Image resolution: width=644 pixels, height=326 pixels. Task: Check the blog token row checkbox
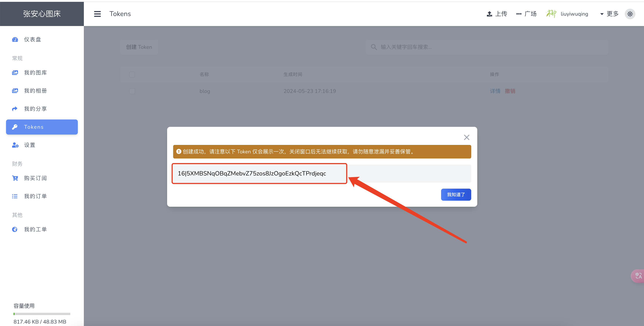pyautogui.click(x=132, y=91)
